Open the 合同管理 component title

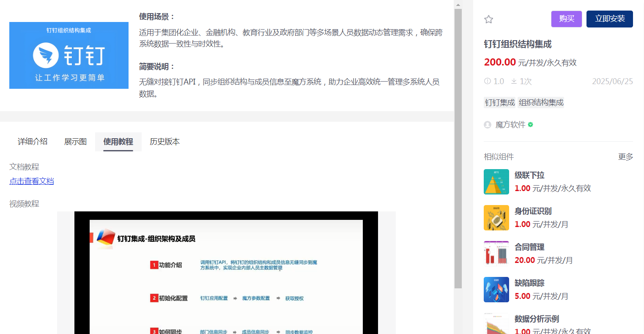click(x=529, y=247)
